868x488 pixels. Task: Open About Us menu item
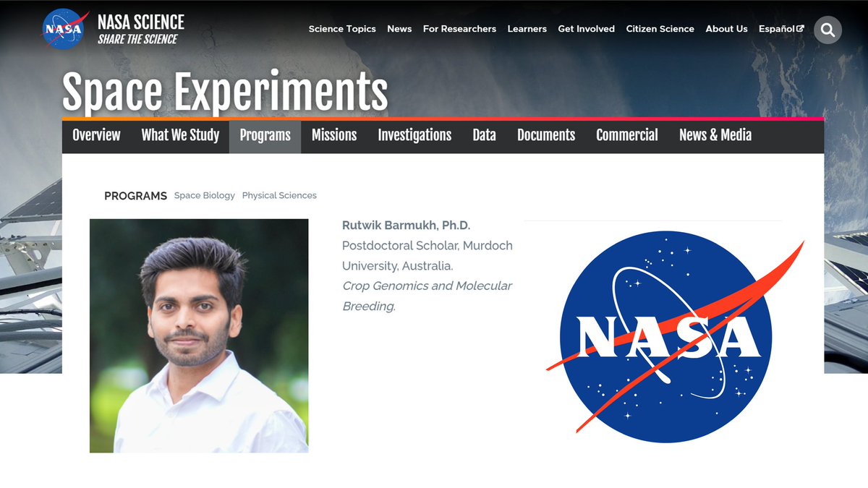click(726, 29)
